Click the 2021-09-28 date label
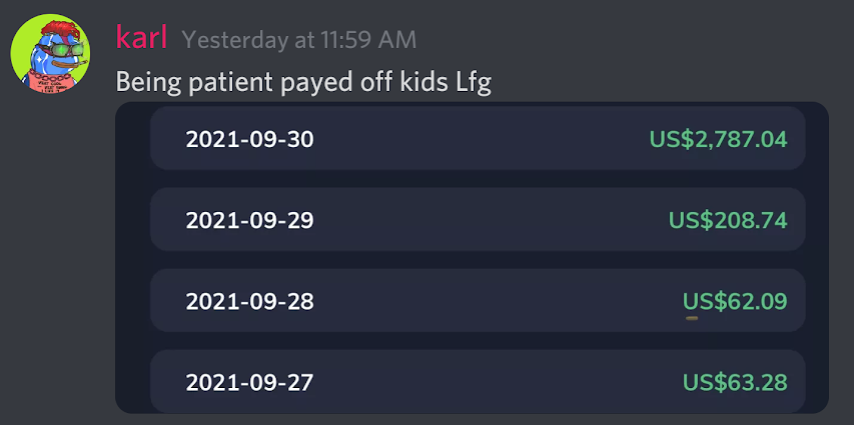The width and height of the screenshot is (854, 425). pos(249,301)
